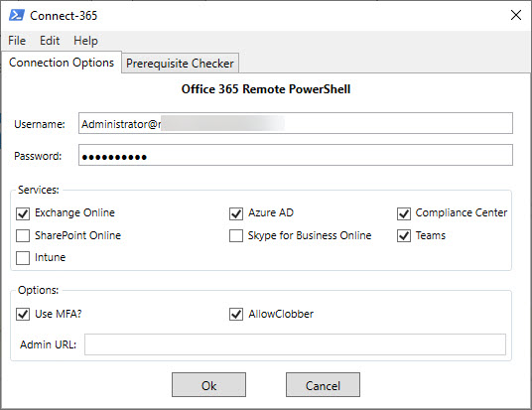This screenshot has width=532, height=410.
Task: Toggle the AllowClobber checkbox
Action: coord(236,315)
